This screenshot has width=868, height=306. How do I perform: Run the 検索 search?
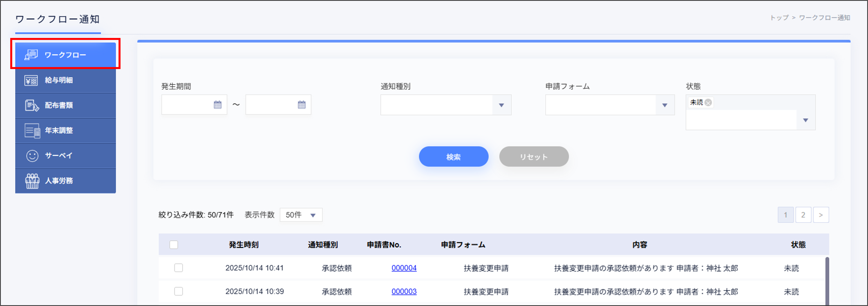coord(453,156)
